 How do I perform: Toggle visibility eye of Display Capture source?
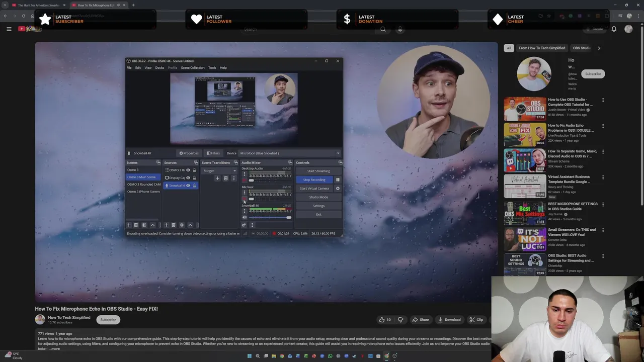coord(188,177)
